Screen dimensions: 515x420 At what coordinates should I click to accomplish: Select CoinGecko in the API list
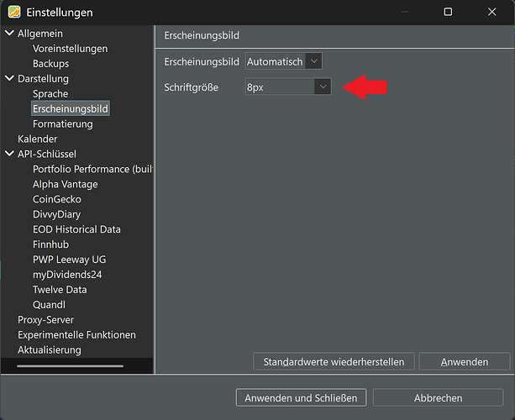point(57,199)
